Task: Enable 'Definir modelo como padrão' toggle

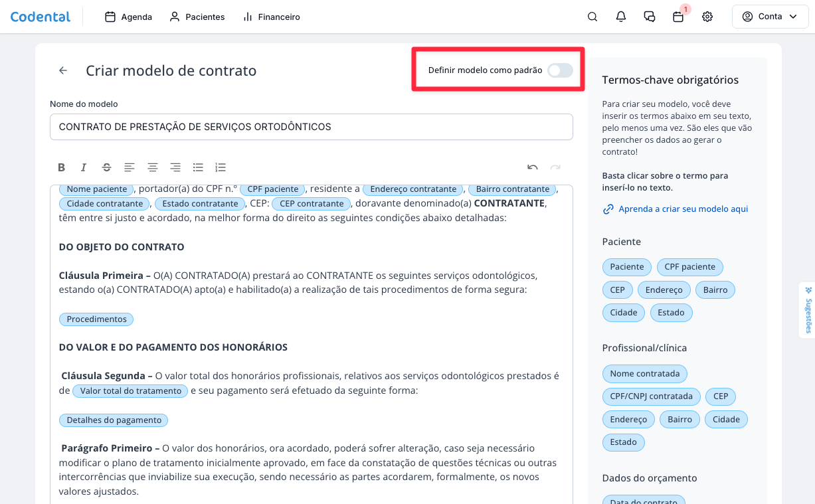Action: 560,70
